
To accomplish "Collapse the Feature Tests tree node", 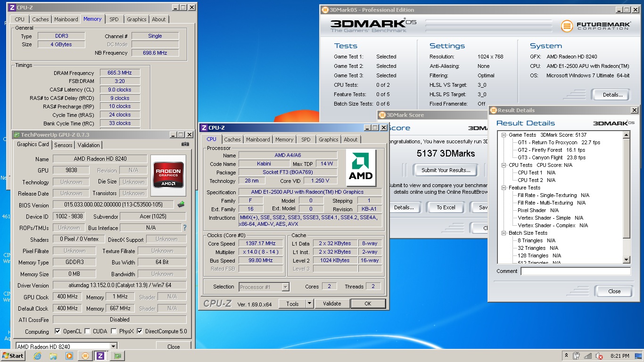I will tap(504, 188).
